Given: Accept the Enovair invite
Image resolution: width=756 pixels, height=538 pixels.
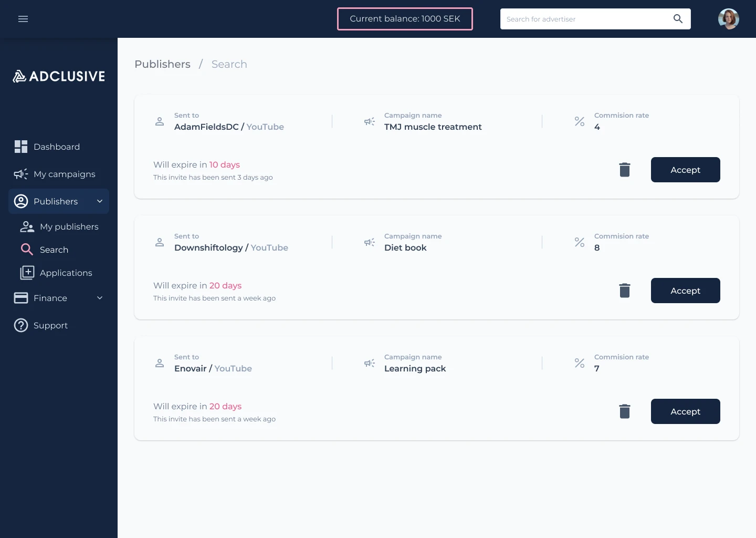Looking at the screenshot, I should (686, 411).
